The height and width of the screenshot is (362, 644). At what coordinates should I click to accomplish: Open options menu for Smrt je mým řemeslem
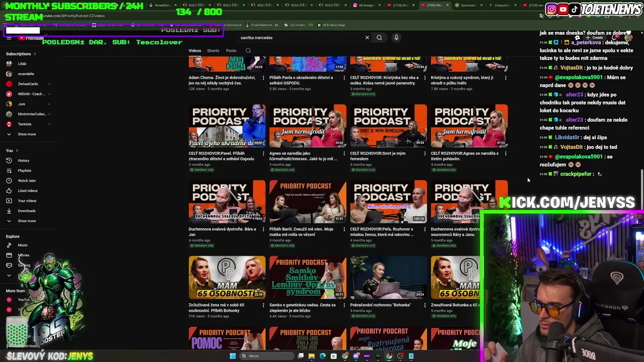425,153
